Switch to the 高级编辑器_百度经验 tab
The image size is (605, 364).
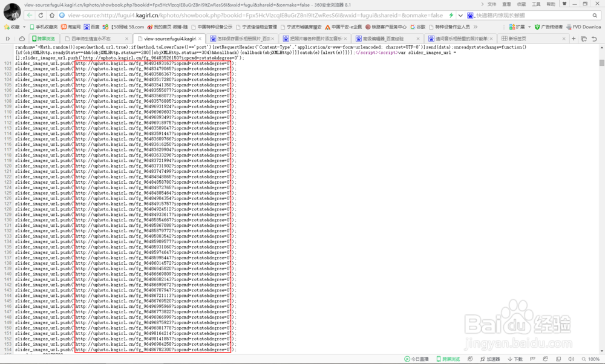click(x=387, y=39)
